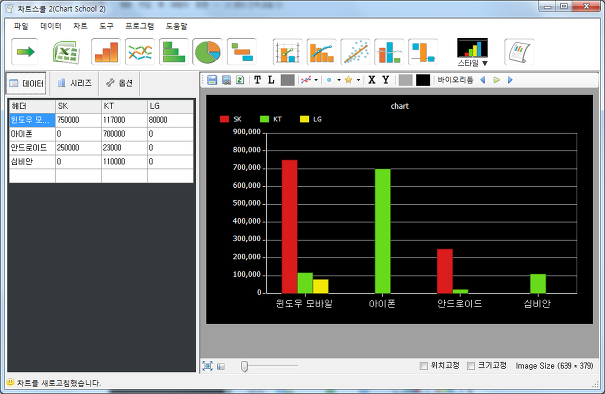Click the LG column header
Screen dimensions: 605x394
[x=170, y=106]
